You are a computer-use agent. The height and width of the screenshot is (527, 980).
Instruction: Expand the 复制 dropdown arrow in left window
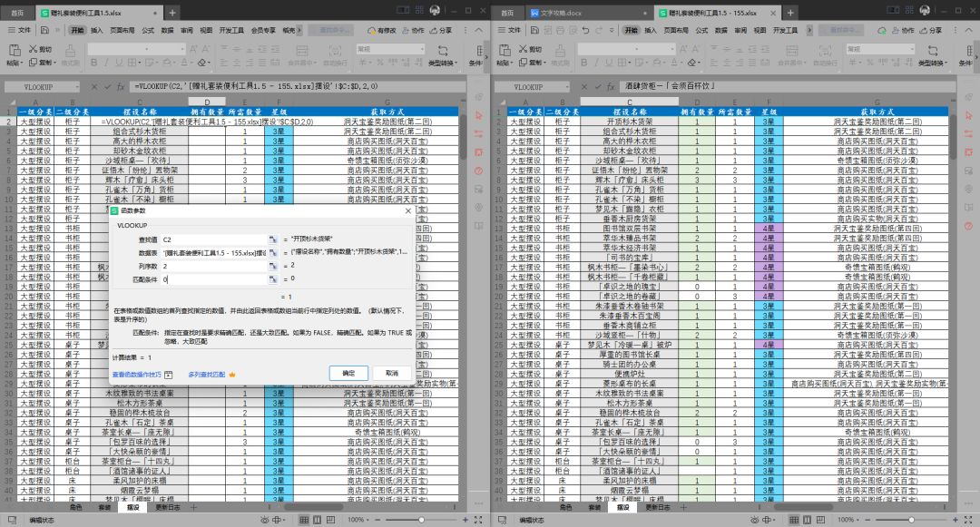tap(55, 63)
